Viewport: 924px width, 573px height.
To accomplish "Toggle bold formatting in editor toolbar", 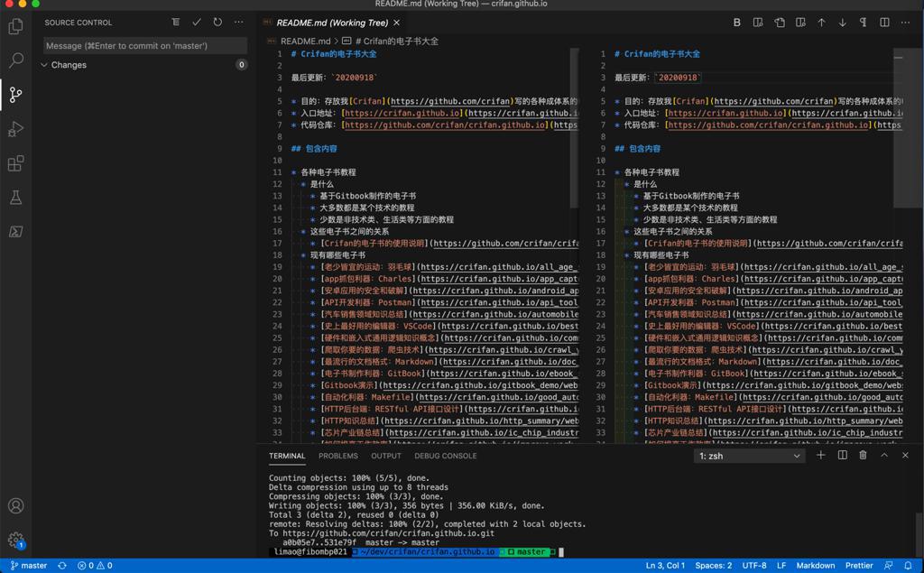I will (736, 23).
